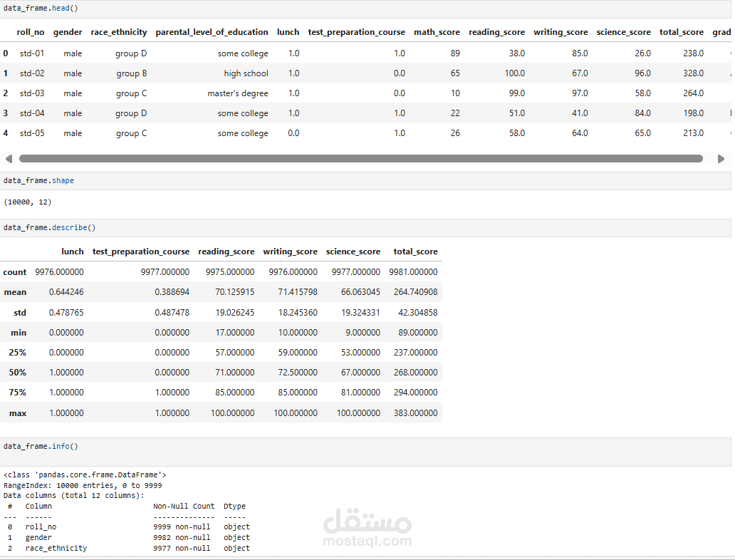Click the left scroll arrow under the table
This screenshot has width=735, height=560.
(x=9, y=159)
